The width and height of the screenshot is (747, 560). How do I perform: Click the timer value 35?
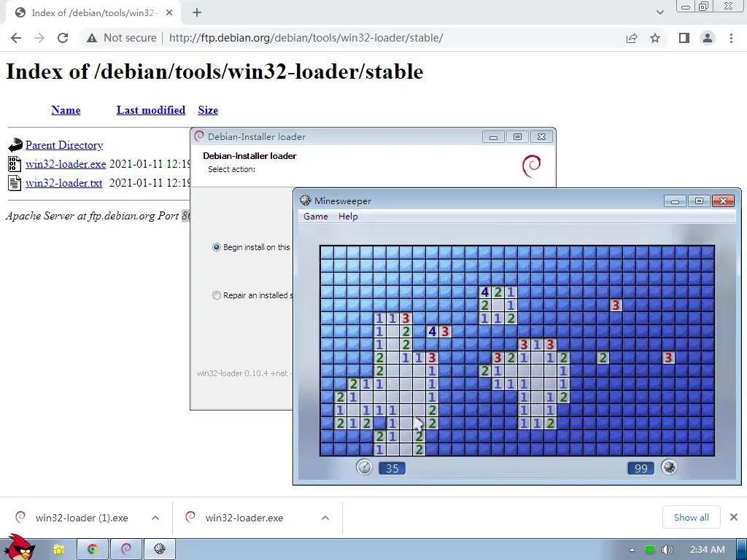click(392, 469)
